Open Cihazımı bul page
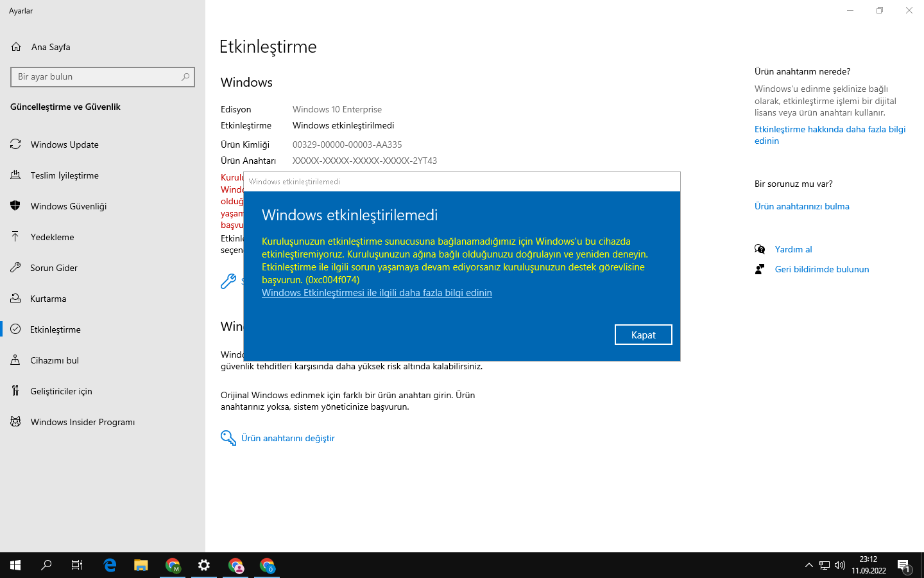The image size is (924, 578). [55, 360]
